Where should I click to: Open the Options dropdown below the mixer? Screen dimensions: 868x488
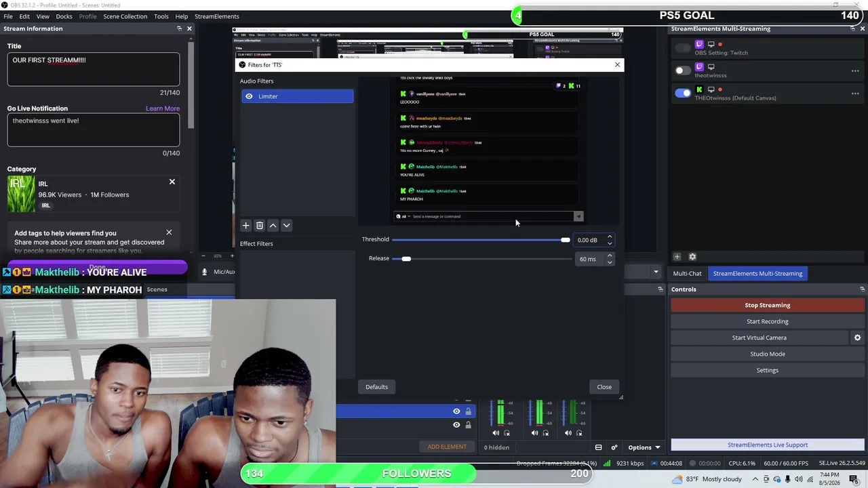click(x=644, y=447)
